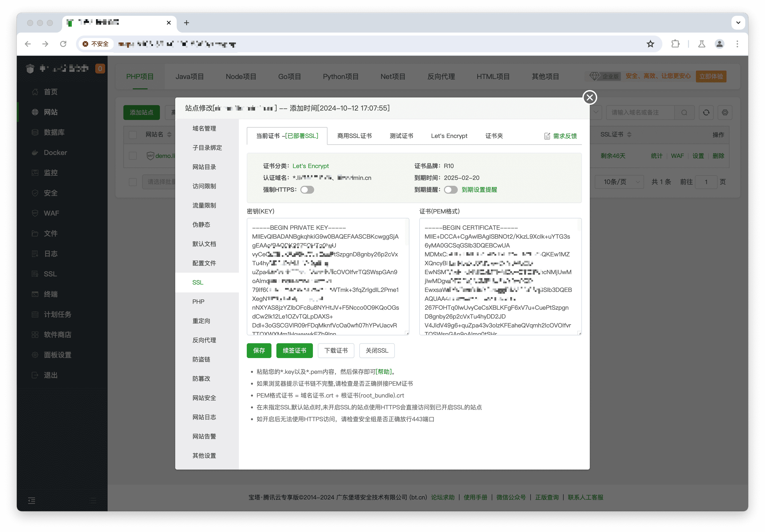Viewport: 765px width, 532px height.
Task: Check the batch operation checkbox below table
Action: [x=133, y=182]
